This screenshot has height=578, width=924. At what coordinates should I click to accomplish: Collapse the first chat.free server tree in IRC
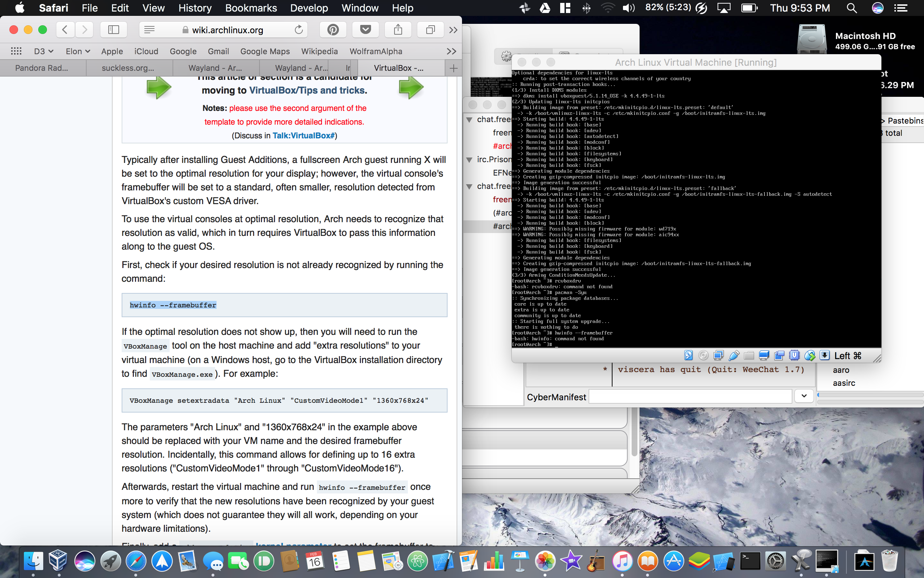click(470, 120)
